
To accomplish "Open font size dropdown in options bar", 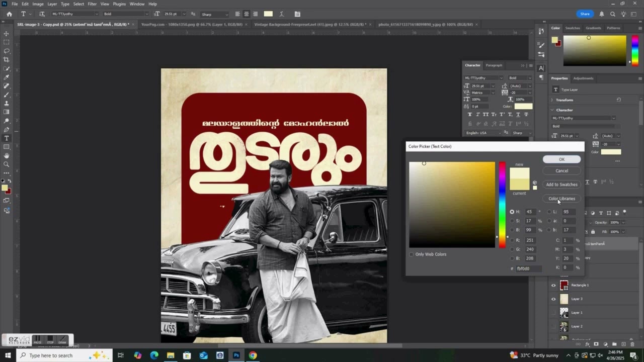I will (x=184, y=14).
